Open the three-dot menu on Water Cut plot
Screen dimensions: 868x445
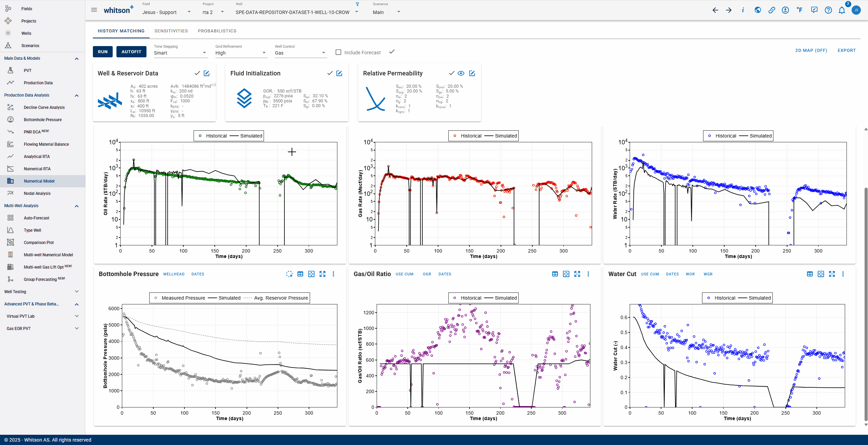(x=843, y=274)
